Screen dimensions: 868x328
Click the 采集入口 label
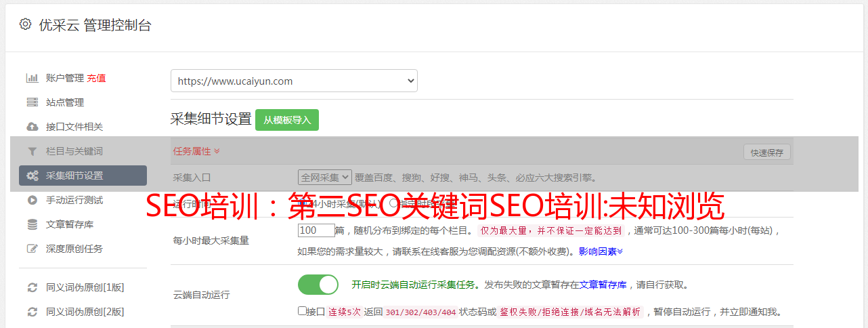192,178
